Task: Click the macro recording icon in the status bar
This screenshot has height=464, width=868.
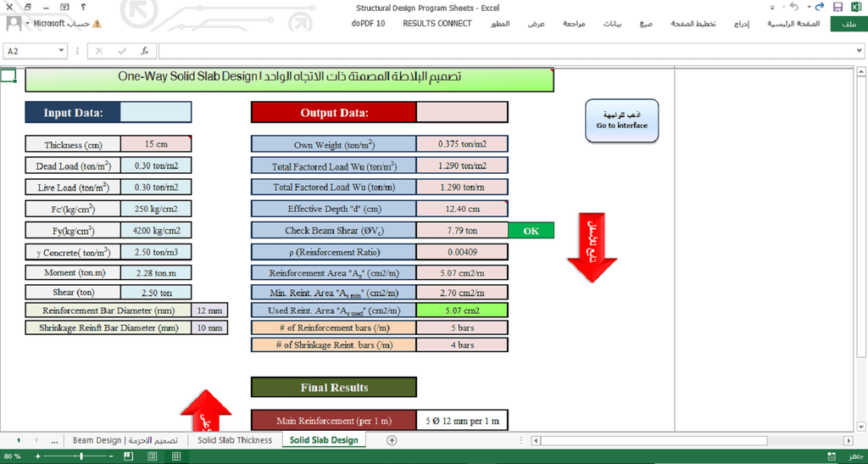Action: (x=831, y=456)
